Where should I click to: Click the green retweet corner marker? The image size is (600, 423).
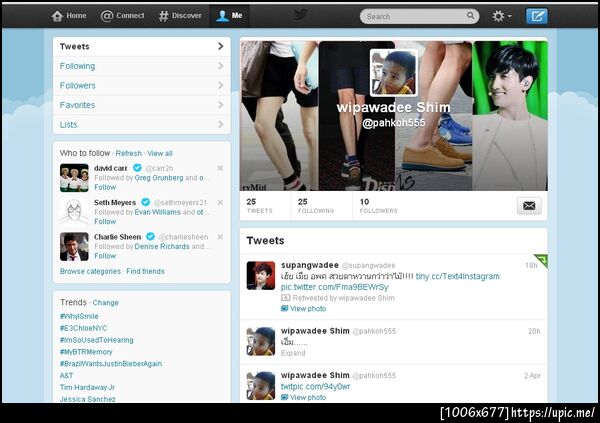tap(542, 260)
